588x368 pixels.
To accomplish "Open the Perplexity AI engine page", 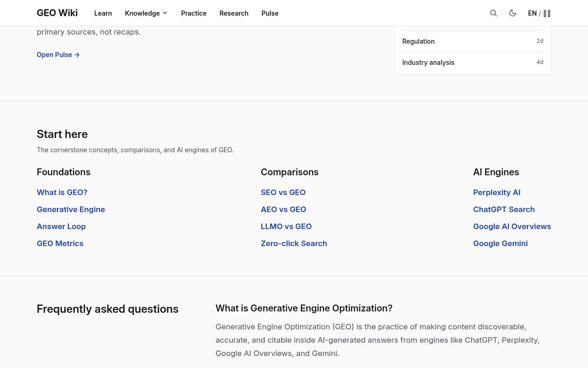I will point(497,192).
